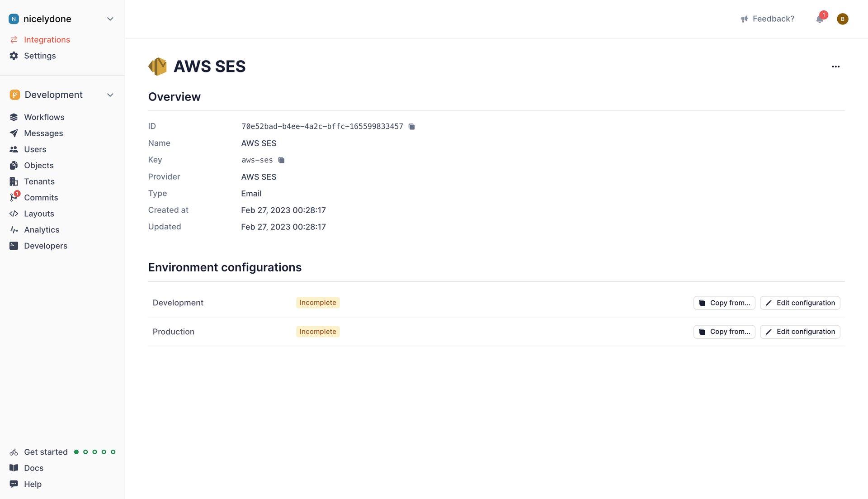Collapse the Development environment dropdown
The height and width of the screenshot is (499, 868).
[x=110, y=95]
